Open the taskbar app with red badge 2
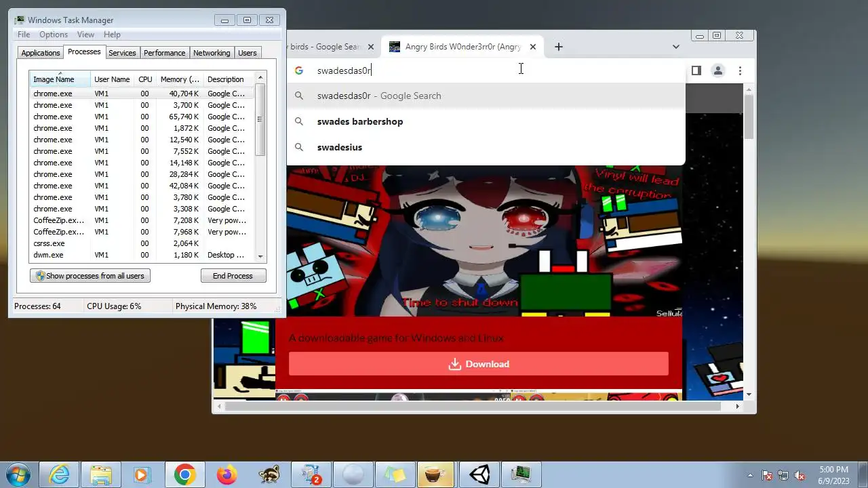The image size is (868, 488). pos(311,474)
